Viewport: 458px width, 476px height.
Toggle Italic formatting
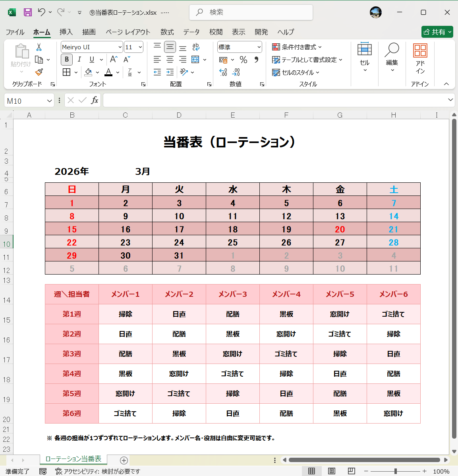coord(79,59)
